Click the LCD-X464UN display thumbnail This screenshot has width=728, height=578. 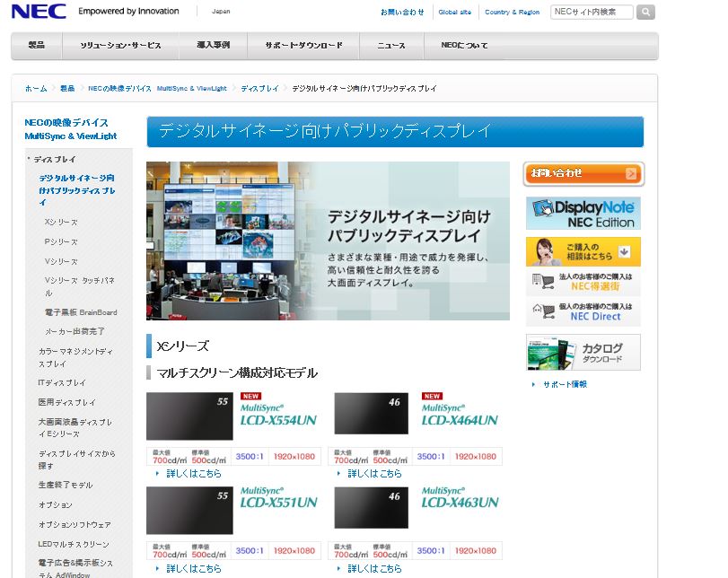point(371,413)
